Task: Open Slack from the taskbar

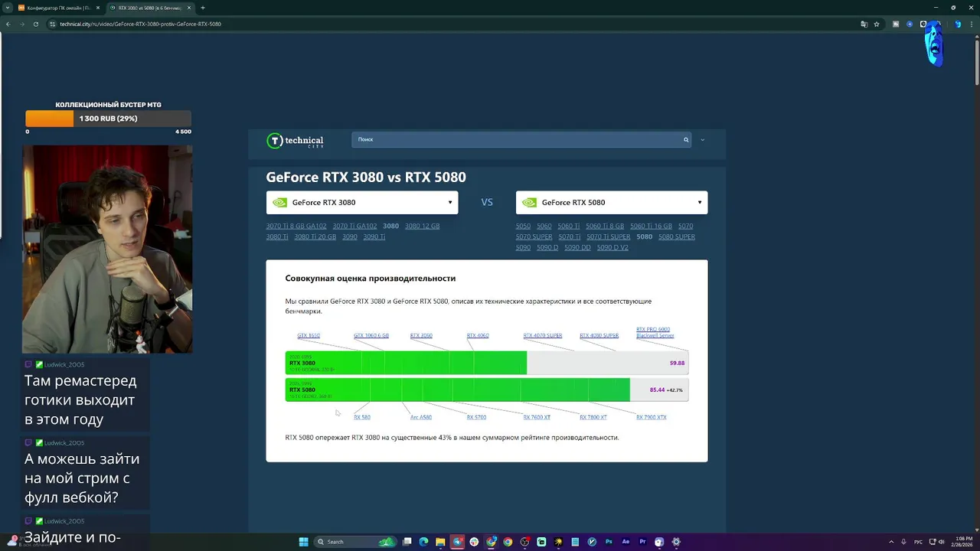Action: click(475, 542)
